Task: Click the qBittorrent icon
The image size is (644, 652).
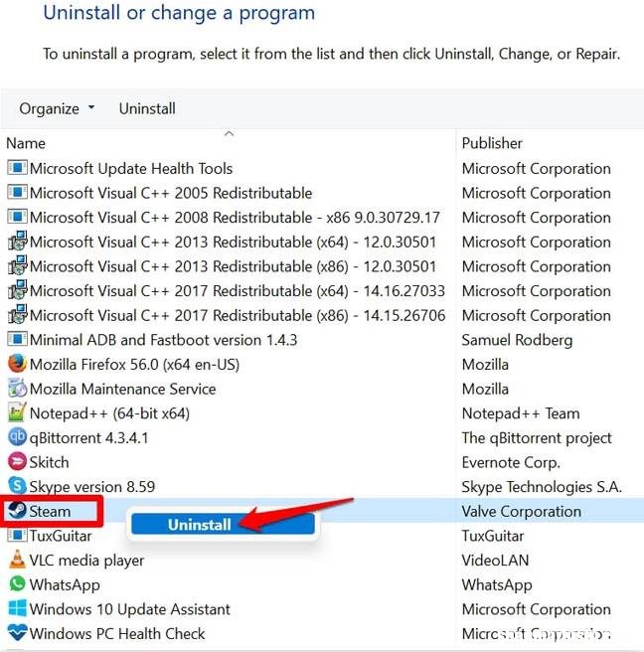Action: pos(17,437)
